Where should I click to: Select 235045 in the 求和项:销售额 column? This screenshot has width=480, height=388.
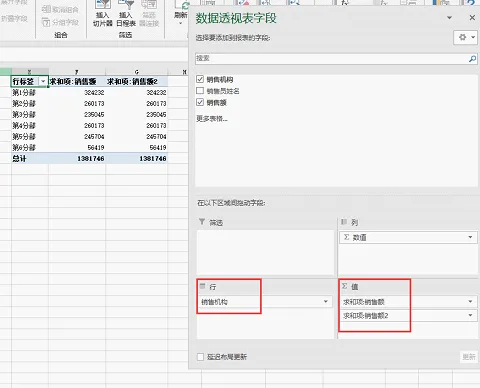pyautogui.click(x=77, y=114)
